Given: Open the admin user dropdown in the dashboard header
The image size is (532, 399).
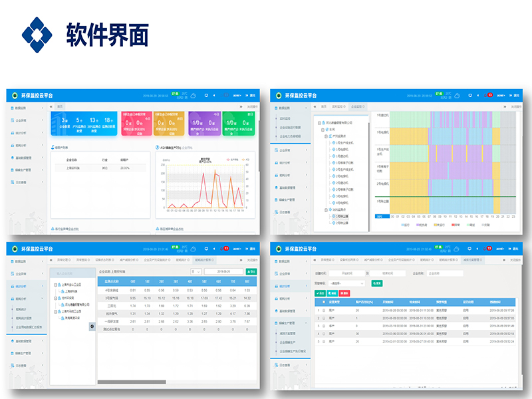Looking at the screenshot, I should pyautogui.click(x=237, y=96).
